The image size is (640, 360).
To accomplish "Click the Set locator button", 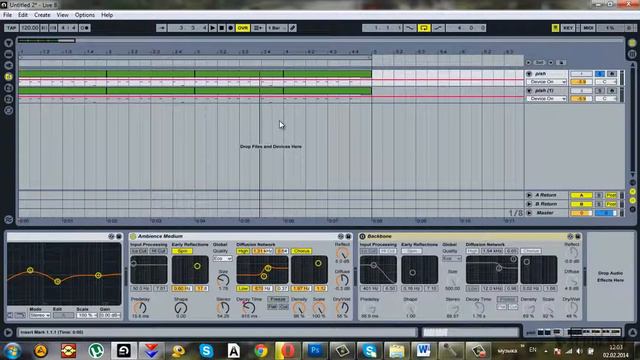I will click(x=540, y=62).
